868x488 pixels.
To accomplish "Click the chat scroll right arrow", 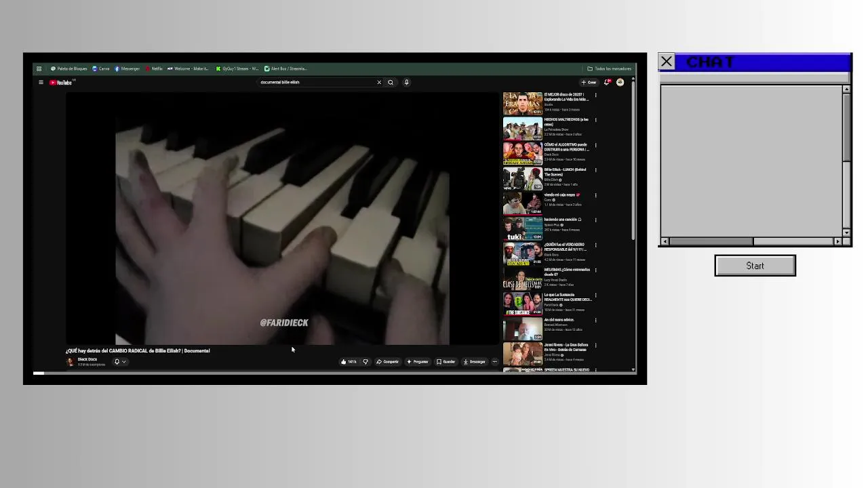I will coord(837,241).
